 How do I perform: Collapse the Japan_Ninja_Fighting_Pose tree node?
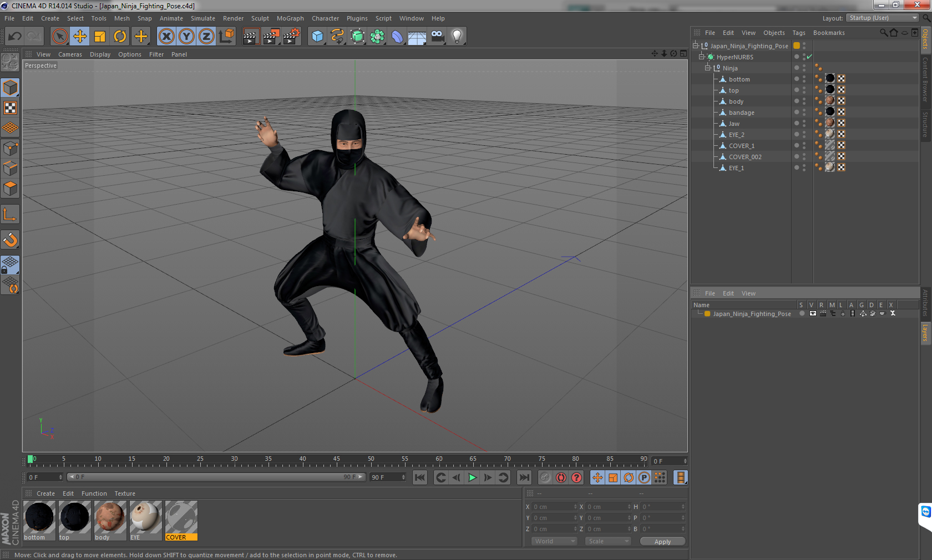point(695,45)
